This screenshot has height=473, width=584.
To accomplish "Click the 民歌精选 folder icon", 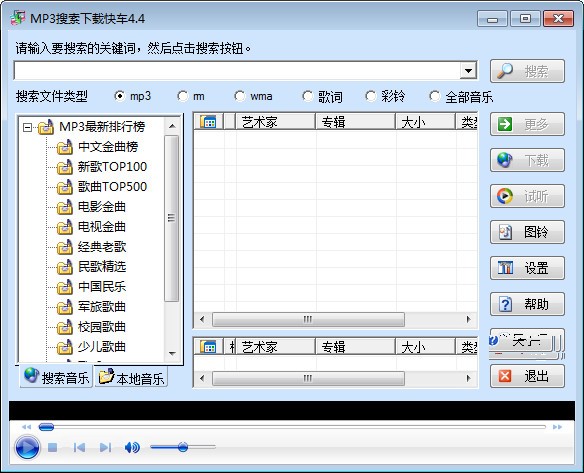I will point(65,267).
